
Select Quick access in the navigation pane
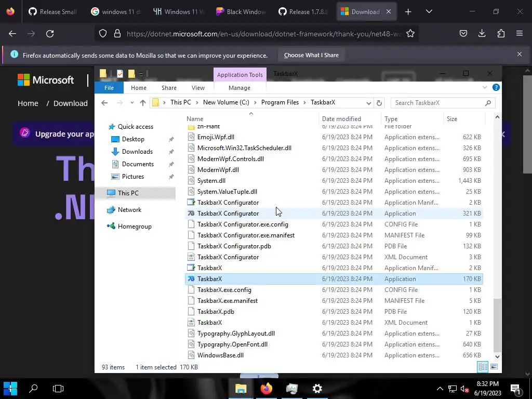point(136,127)
